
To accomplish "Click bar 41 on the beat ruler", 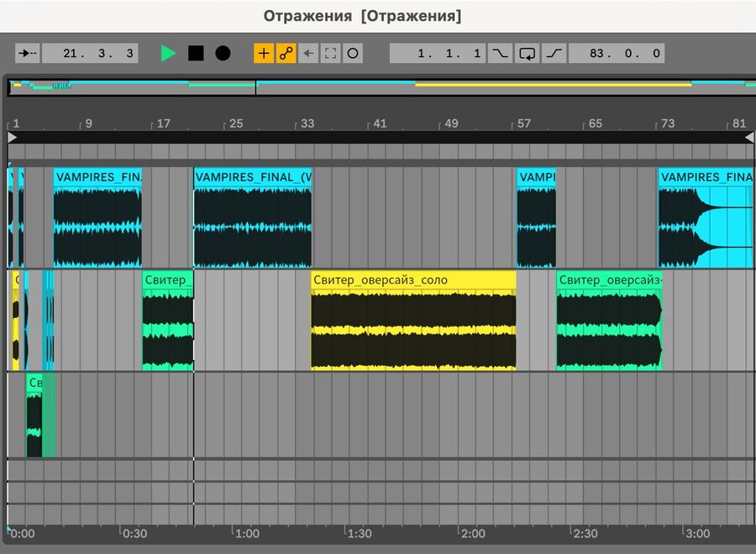I will pyautogui.click(x=379, y=123).
